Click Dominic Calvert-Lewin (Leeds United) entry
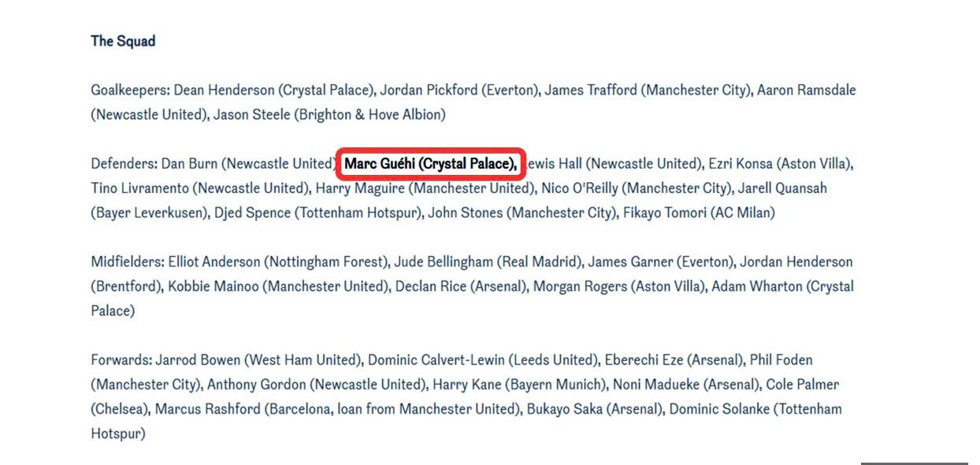The height and width of the screenshot is (465, 980). click(x=481, y=360)
